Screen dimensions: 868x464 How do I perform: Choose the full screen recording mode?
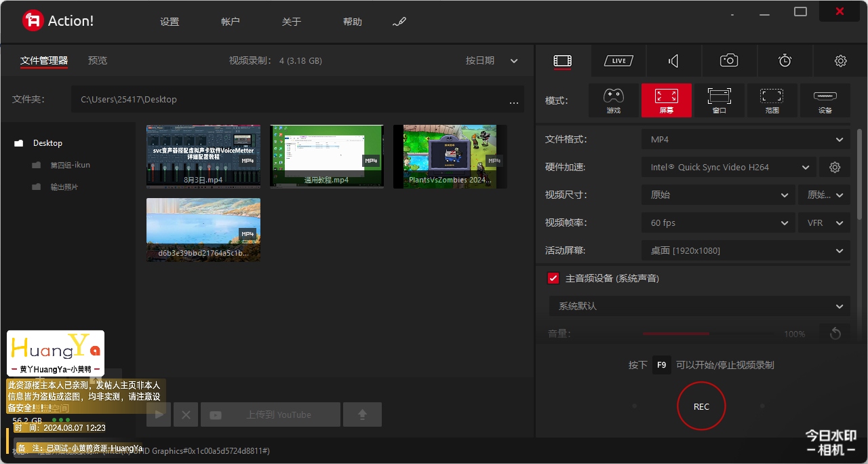point(666,100)
